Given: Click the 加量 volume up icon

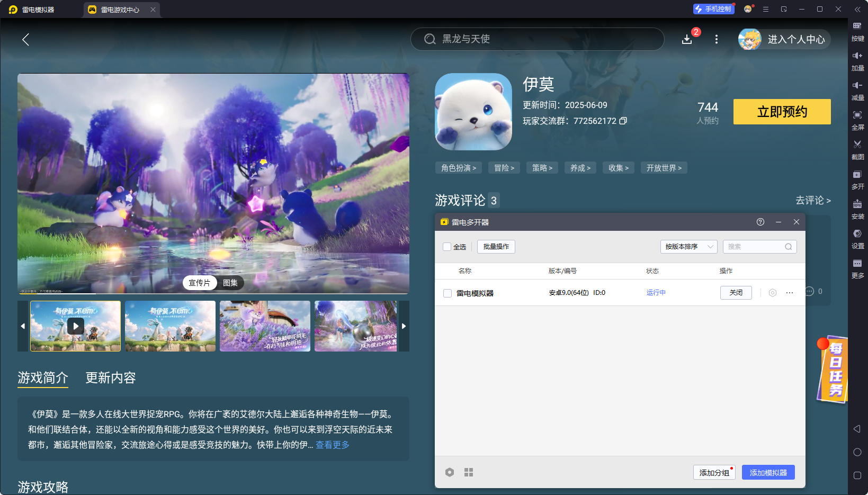Looking at the screenshot, I should (858, 61).
